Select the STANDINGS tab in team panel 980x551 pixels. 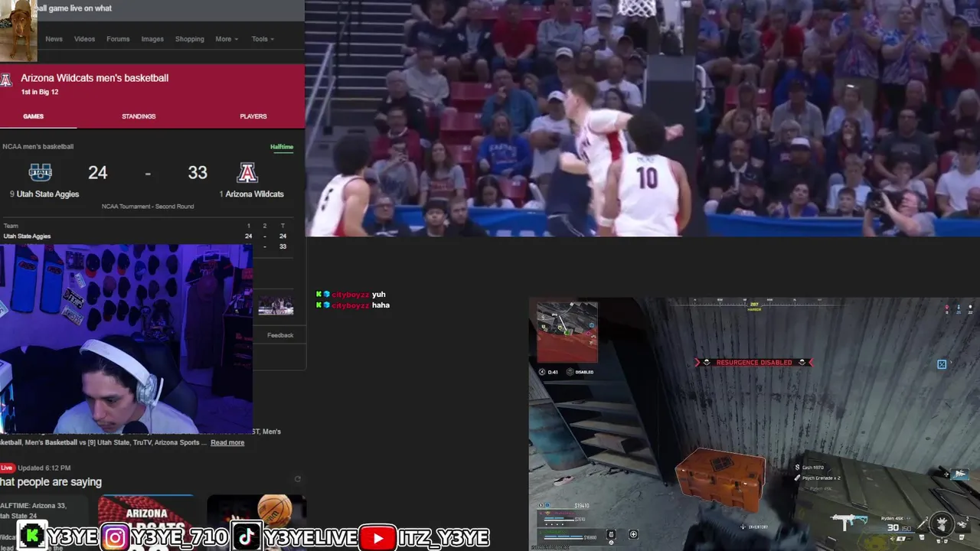click(x=139, y=116)
